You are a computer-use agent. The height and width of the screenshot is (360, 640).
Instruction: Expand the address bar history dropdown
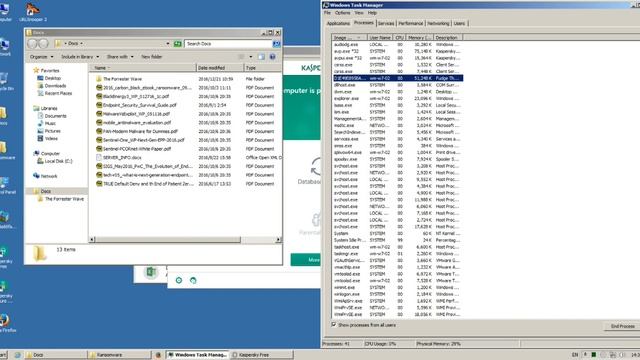click(168, 43)
